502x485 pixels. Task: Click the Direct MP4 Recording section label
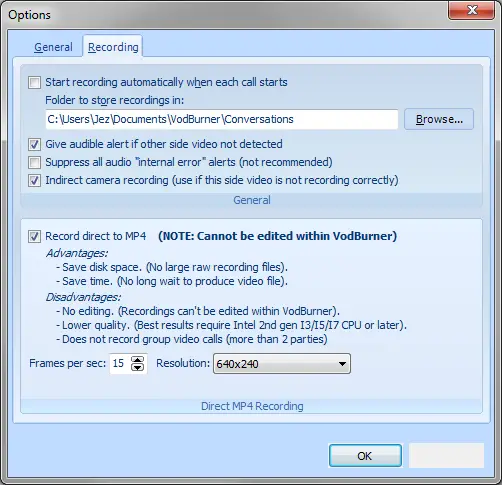252,406
